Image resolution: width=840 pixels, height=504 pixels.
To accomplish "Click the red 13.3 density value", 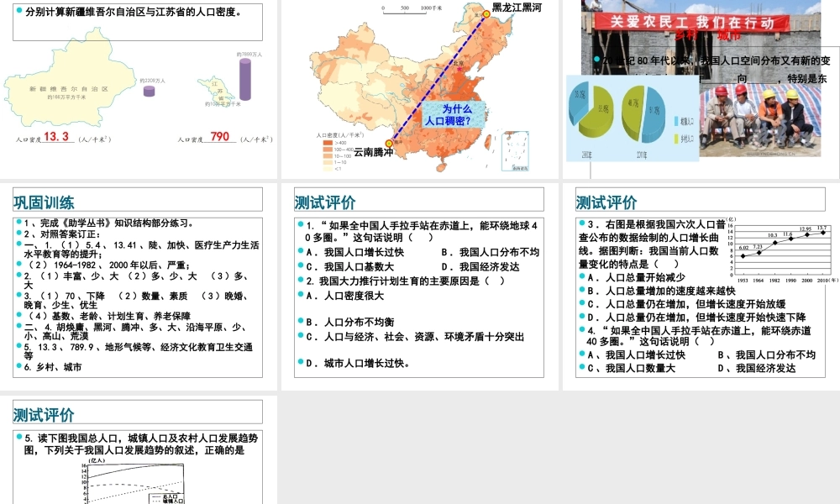I will (56, 137).
